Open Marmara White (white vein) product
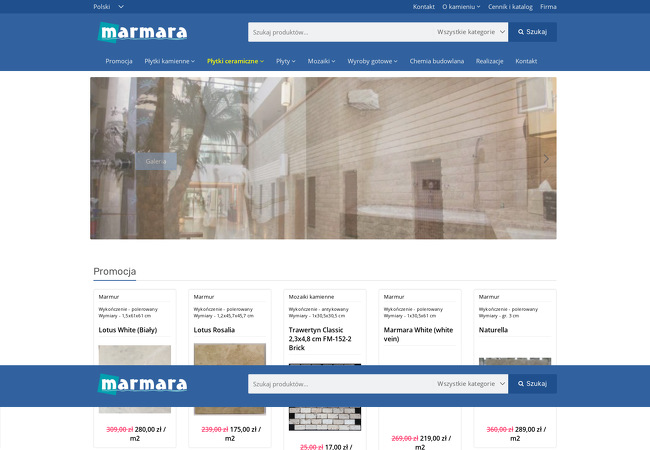 point(418,334)
